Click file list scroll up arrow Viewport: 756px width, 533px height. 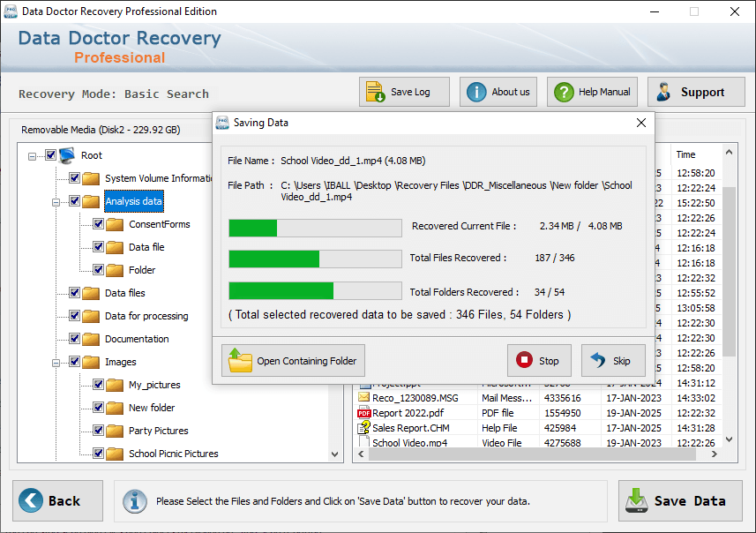(x=729, y=153)
